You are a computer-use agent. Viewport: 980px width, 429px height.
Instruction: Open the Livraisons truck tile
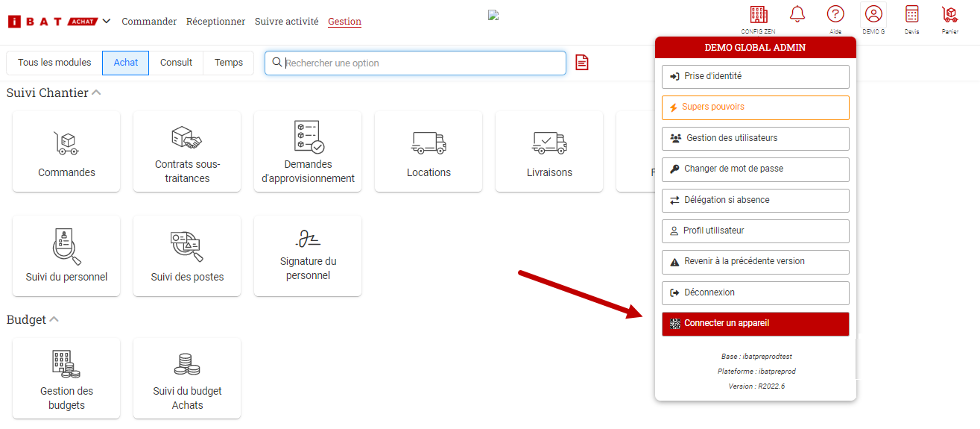pyautogui.click(x=549, y=151)
